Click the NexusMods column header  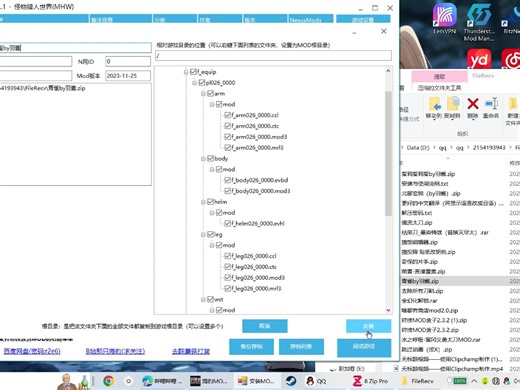click(310, 19)
